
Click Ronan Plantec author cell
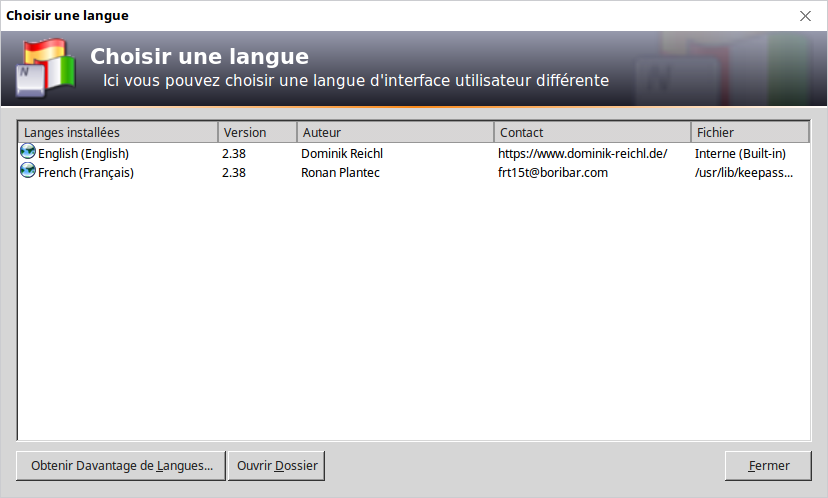tap(341, 173)
